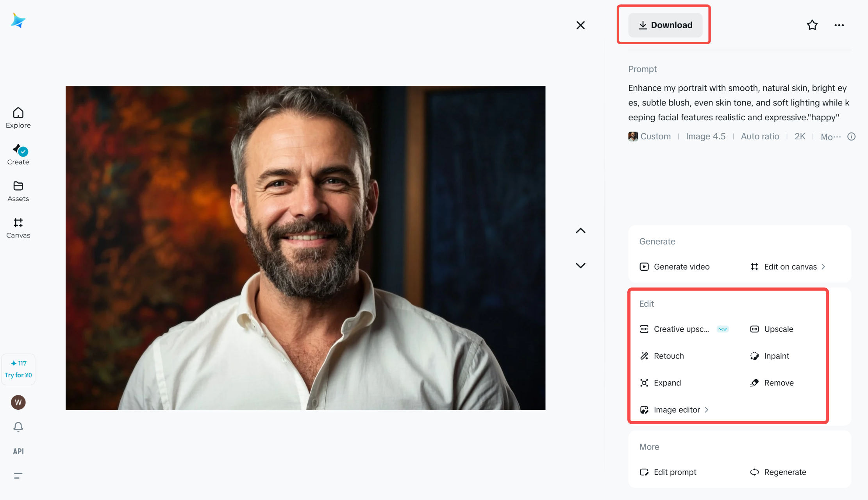Open the Explore section in the sidebar
Screen dimensions: 868x500
click(18, 117)
